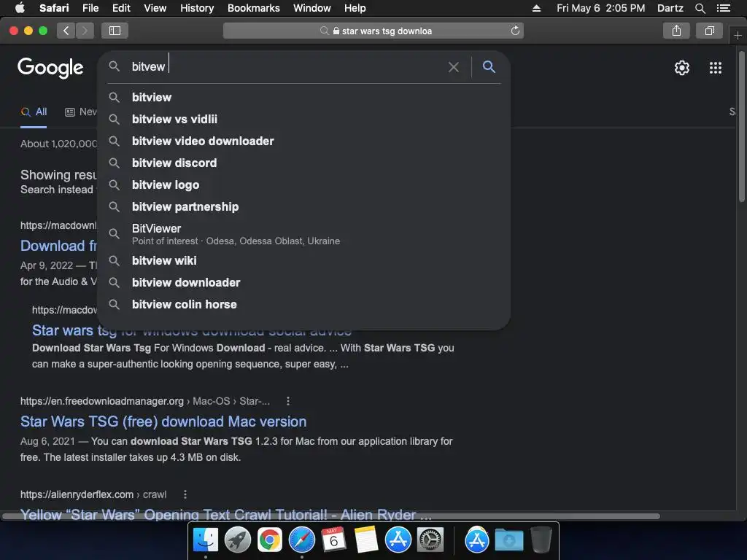Viewport: 747px width, 560px height.
Task: Click the eject icon in menu bar
Action: coord(536,8)
